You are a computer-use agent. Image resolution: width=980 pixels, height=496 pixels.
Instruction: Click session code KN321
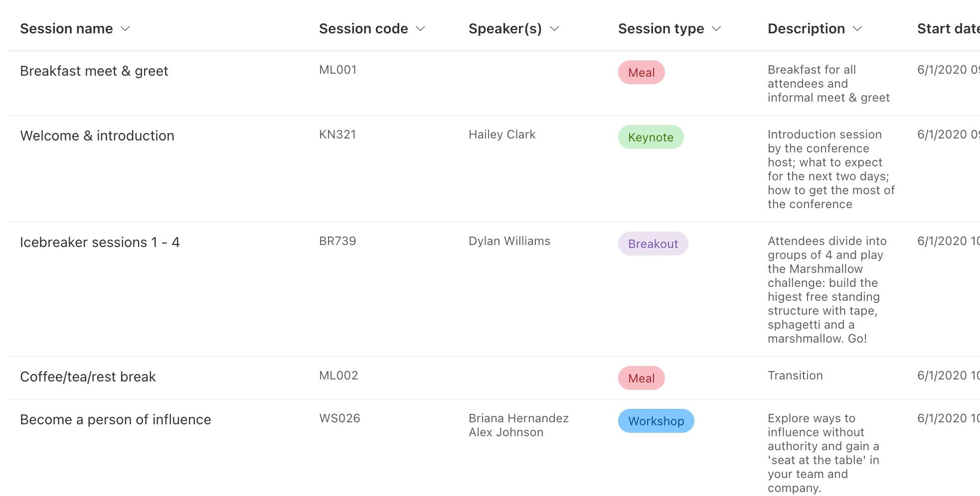tap(337, 134)
